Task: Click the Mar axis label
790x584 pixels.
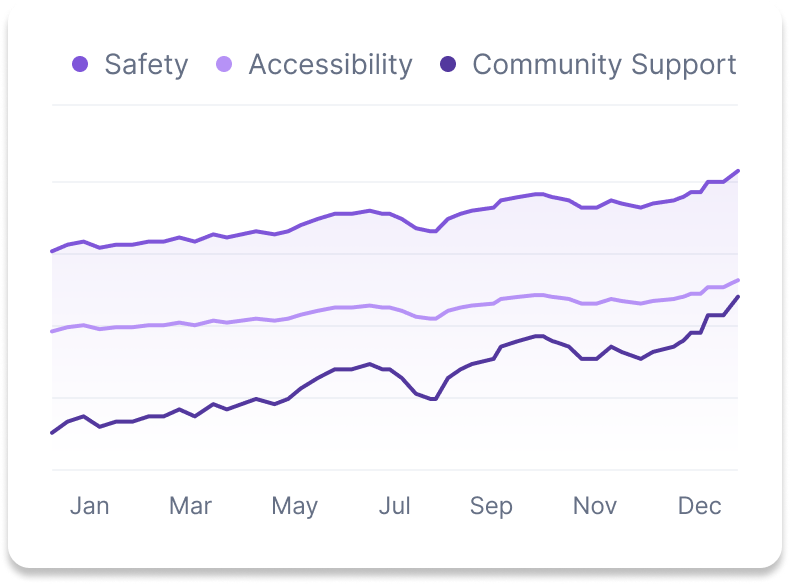Action: (x=190, y=506)
